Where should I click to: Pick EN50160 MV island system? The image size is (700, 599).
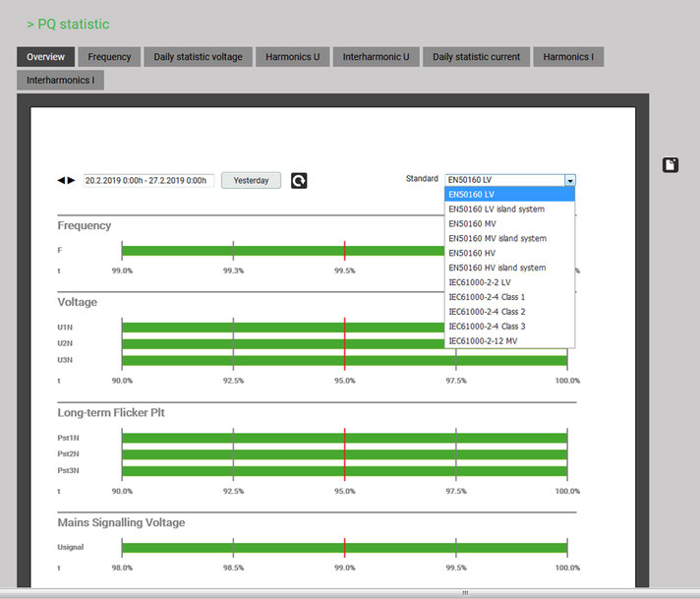tap(509, 239)
